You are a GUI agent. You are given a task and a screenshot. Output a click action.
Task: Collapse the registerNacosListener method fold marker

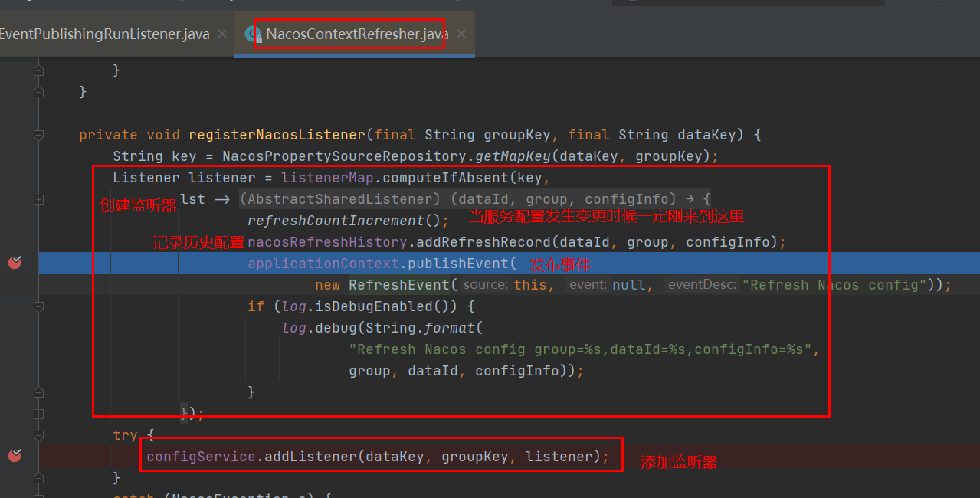point(38,135)
